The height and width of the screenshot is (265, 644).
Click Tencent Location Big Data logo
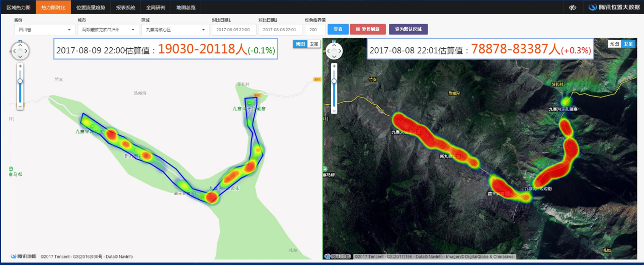coord(614,8)
